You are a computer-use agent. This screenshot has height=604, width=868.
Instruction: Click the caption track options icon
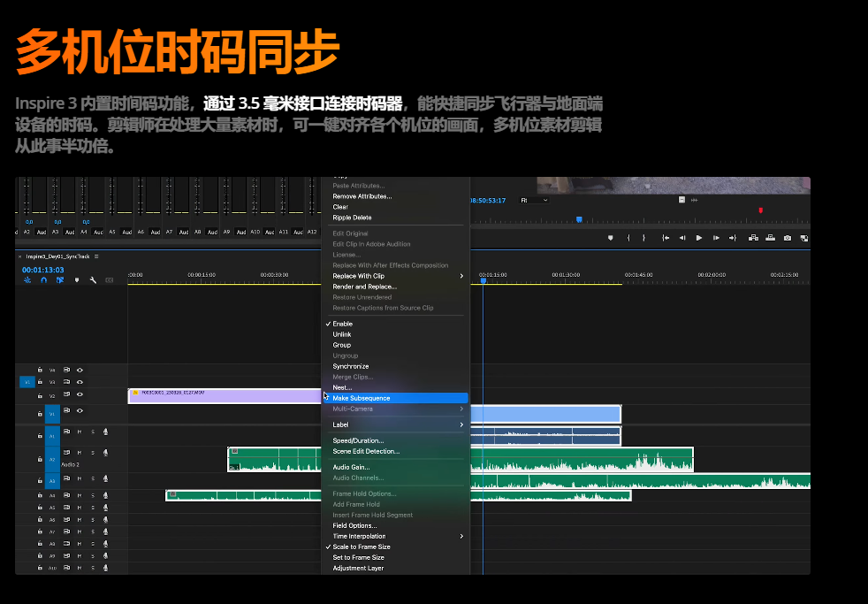point(109,280)
